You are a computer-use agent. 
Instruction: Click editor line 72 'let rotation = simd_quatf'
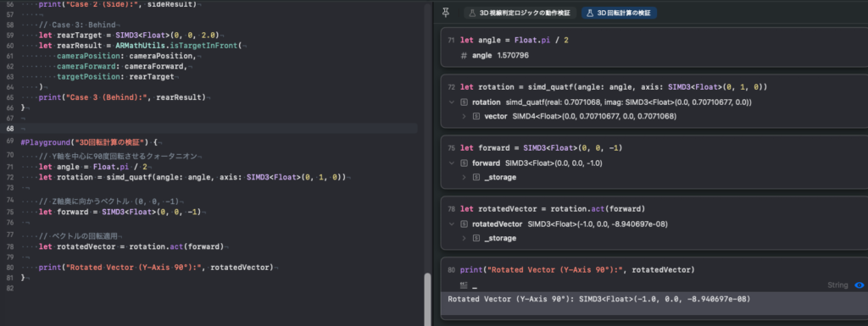coord(192,177)
